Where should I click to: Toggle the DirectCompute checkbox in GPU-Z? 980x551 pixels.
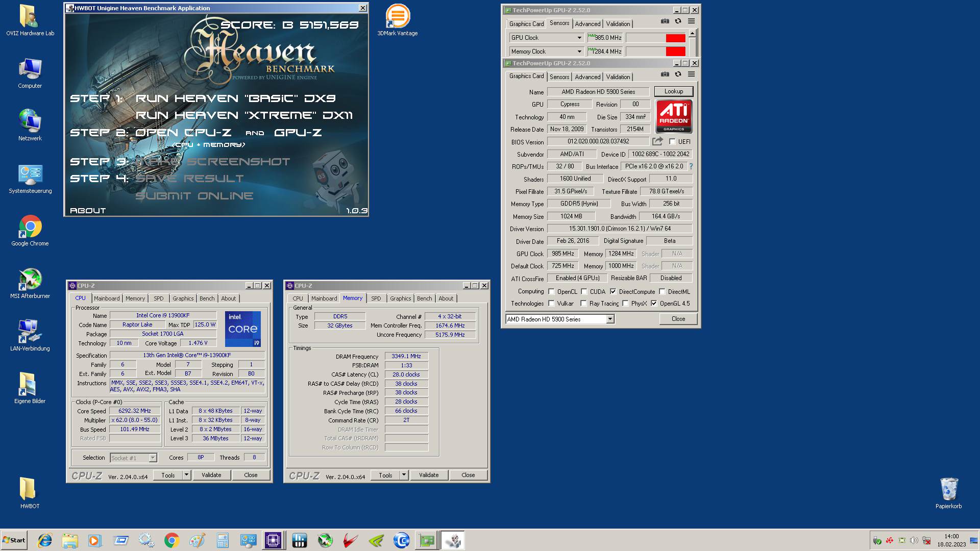coord(613,292)
